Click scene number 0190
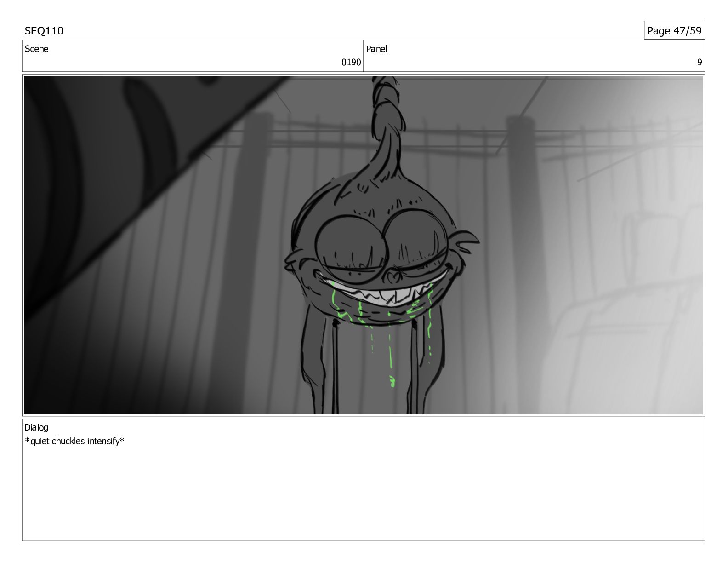 [351, 63]
